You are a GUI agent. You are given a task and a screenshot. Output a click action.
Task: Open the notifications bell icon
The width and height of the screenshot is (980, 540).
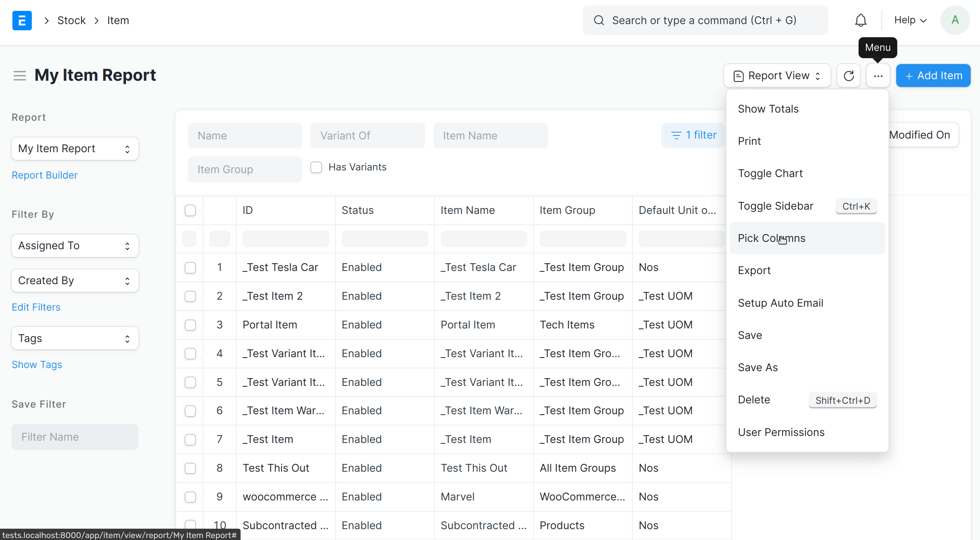click(x=861, y=20)
